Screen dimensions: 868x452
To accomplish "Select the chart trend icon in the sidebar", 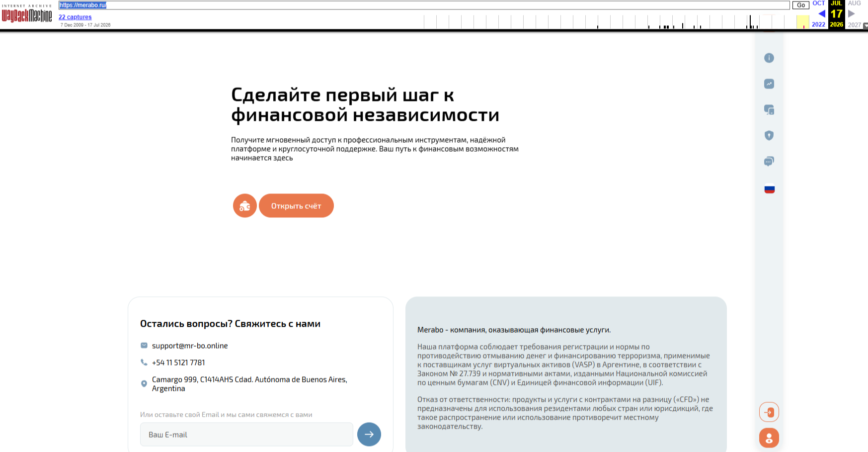I will [769, 84].
